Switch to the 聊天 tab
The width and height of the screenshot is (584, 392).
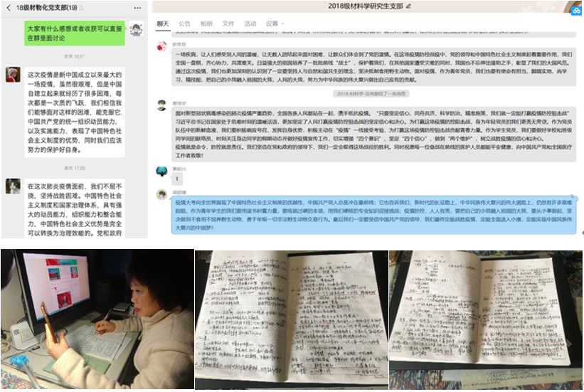163,23
